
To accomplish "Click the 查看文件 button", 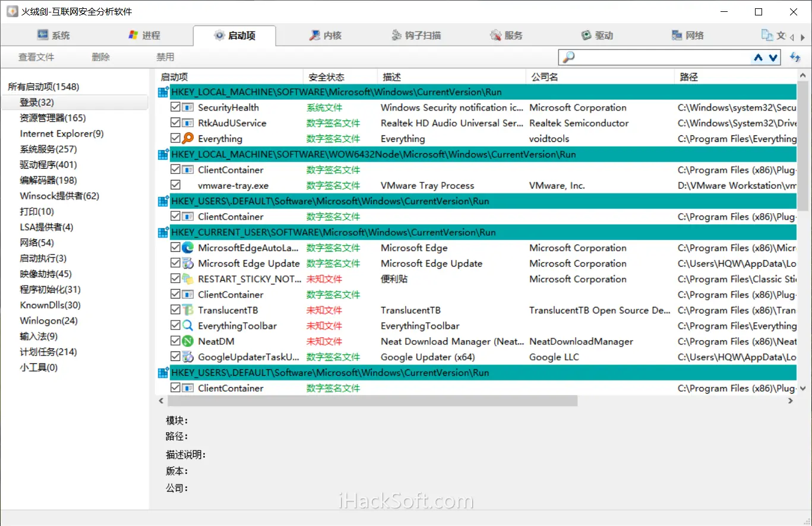I will (36, 57).
